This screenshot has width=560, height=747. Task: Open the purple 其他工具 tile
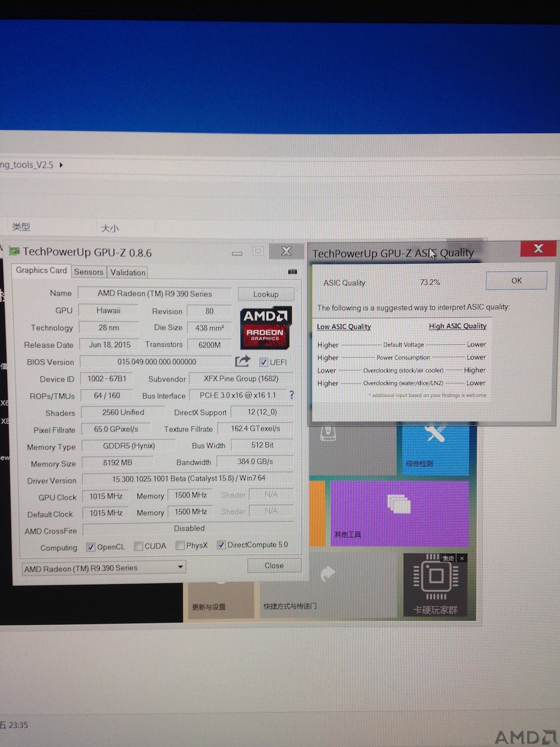pos(399,513)
